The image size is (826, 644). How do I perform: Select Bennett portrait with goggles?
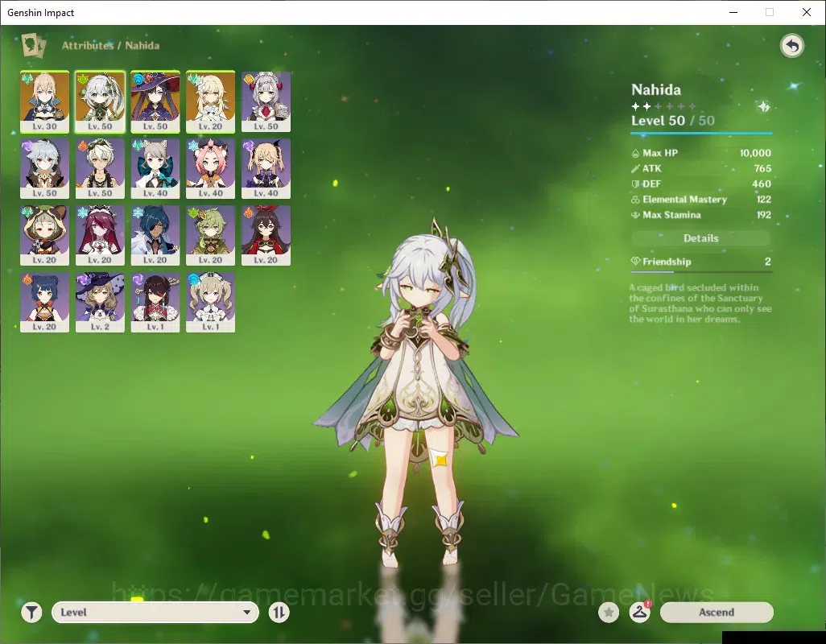(100, 168)
